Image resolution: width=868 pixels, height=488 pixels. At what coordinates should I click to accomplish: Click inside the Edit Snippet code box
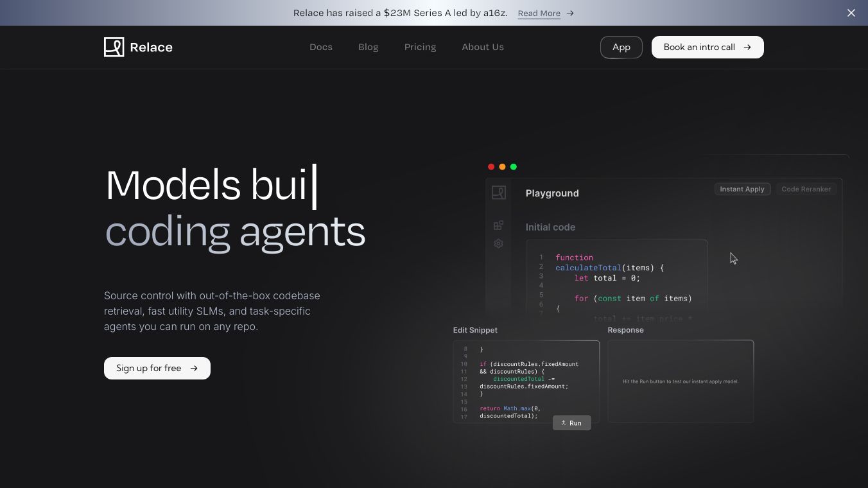point(526,381)
